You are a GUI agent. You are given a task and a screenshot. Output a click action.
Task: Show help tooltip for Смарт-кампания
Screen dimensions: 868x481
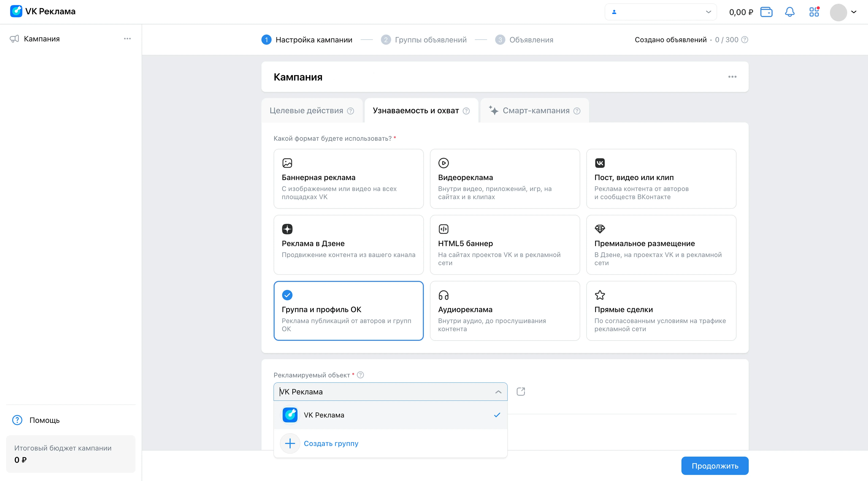click(x=577, y=111)
